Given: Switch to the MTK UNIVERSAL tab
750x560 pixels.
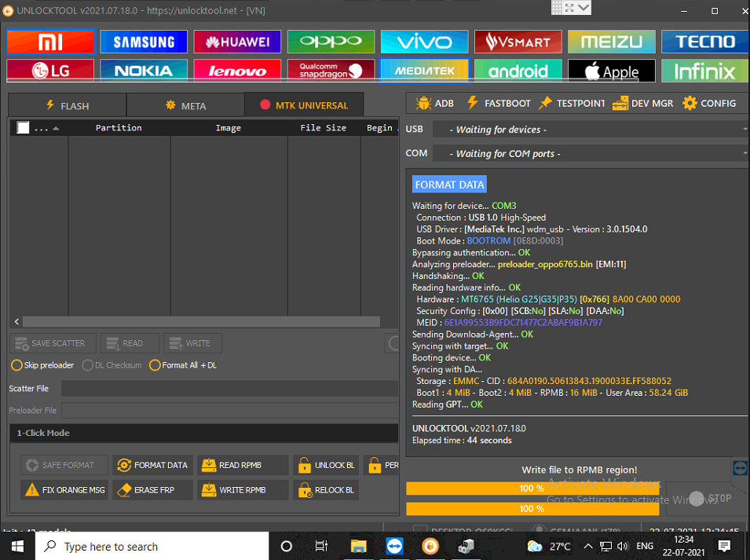Looking at the screenshot, I should pyautogui.click(x=304, y=105).
